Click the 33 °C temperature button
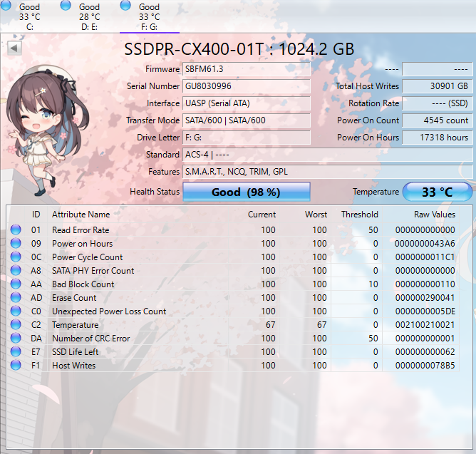 tap(437, 192)
